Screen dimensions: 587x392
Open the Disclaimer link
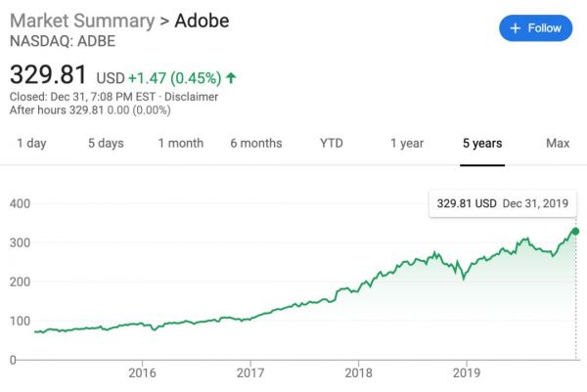[191, 97]
